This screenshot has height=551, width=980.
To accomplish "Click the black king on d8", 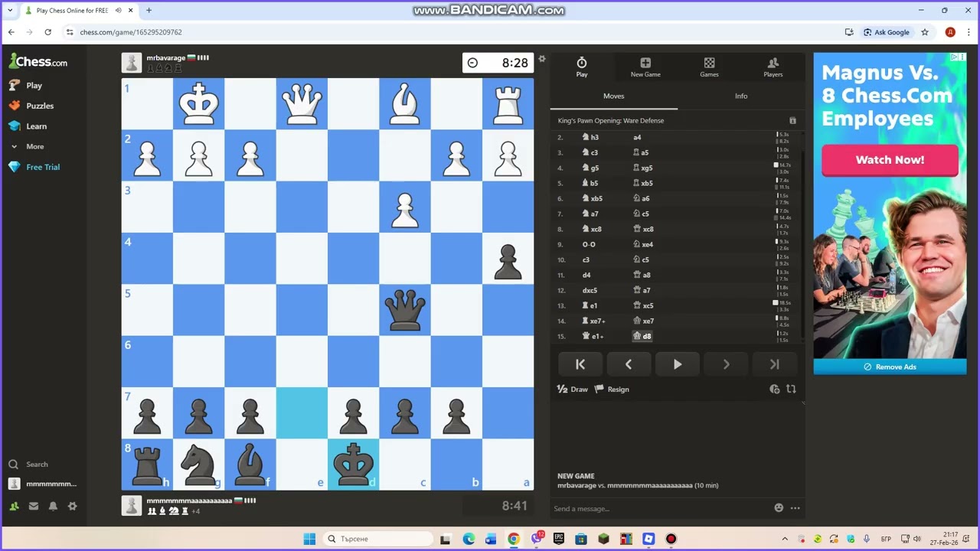I will click(x=353, y=465).
